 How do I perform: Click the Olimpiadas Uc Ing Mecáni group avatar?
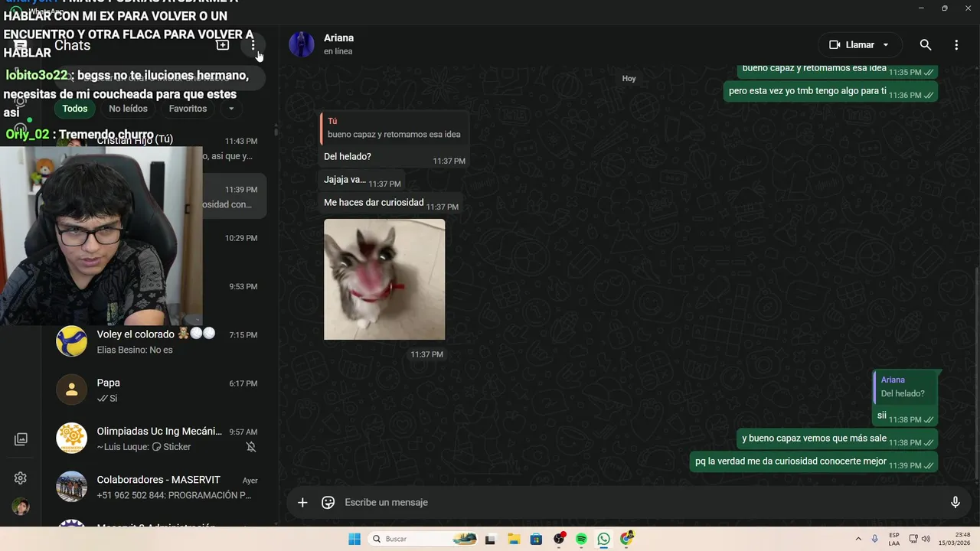tap(72, 439)
